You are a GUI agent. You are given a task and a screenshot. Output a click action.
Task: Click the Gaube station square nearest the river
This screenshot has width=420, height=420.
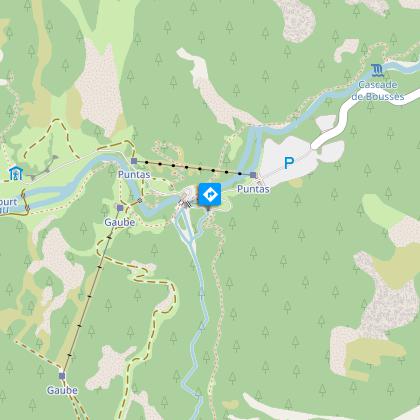click(120, 208)
